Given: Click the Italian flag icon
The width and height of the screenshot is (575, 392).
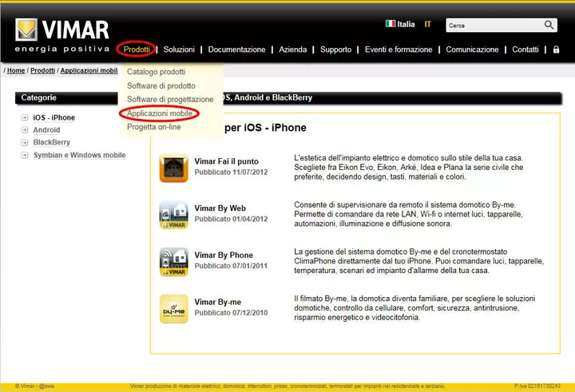Looking at the screenshot, I should 391,24.
